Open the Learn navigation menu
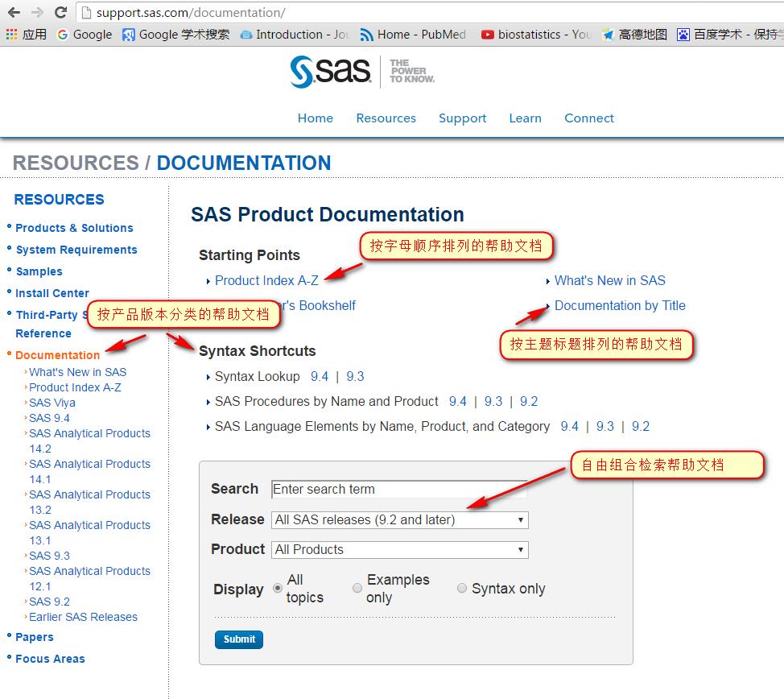Viewport: 784px width, 699px height. pos(525,118)
